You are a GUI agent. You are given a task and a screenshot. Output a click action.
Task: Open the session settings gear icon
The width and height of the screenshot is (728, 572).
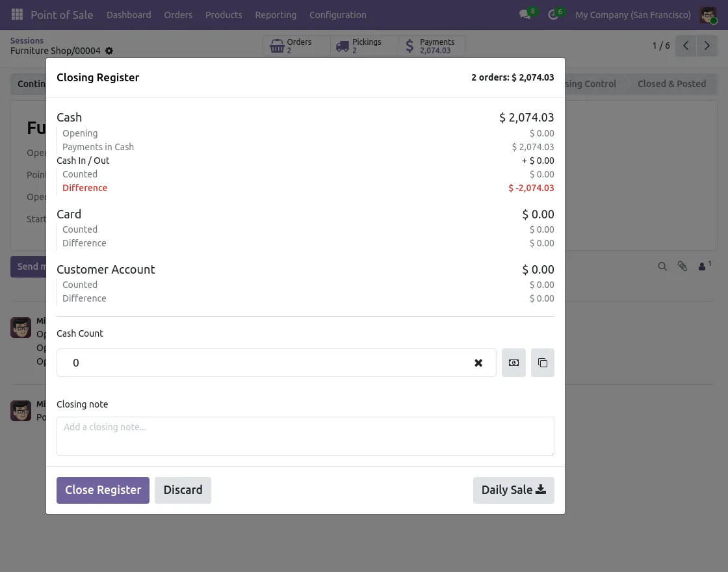click(109, 51)
